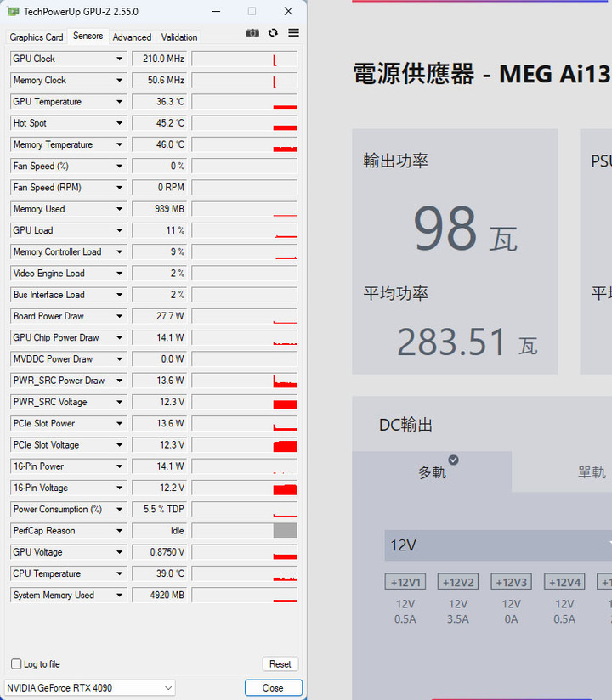Select the +12V2 rail box
The height and width of the screenshot is (700, 612).
[x=458, y=582]
